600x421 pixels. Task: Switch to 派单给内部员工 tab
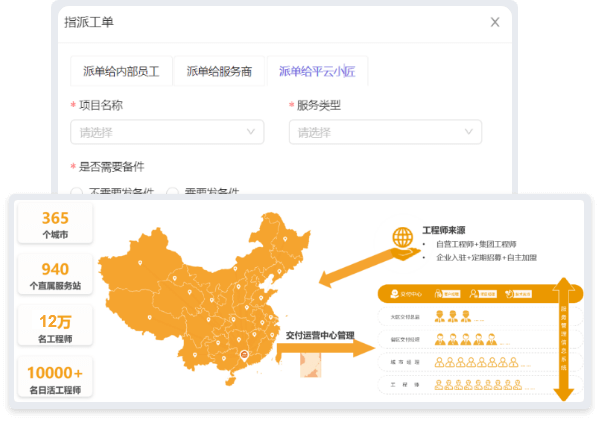(x=121, y=71)
